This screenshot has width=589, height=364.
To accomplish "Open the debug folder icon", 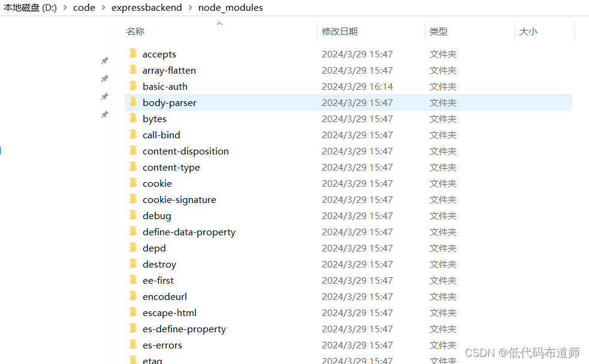I will [133, 216].
